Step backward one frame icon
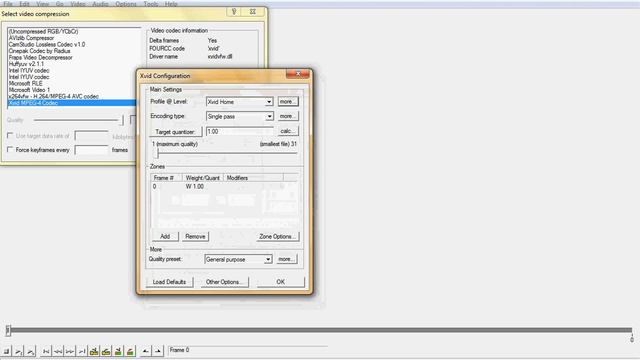Image resolution: width=640 pixels, height=360 pixels. [x=58, y=351]
